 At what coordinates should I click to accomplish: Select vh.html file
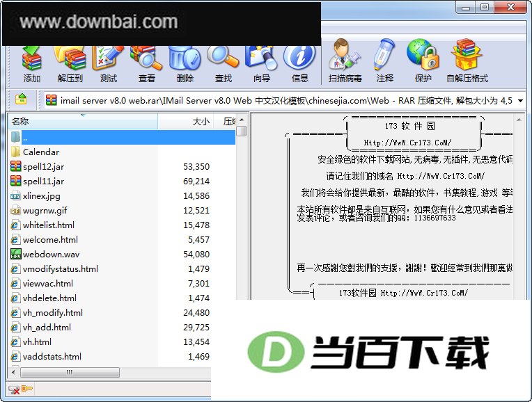[x=37, y=341]
